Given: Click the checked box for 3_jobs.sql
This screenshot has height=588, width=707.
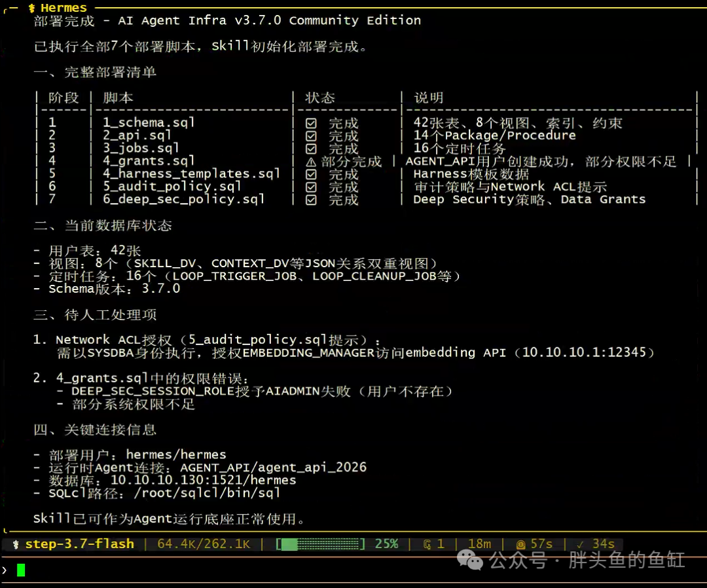Looking at the screenshot, I should coord(311,149).
